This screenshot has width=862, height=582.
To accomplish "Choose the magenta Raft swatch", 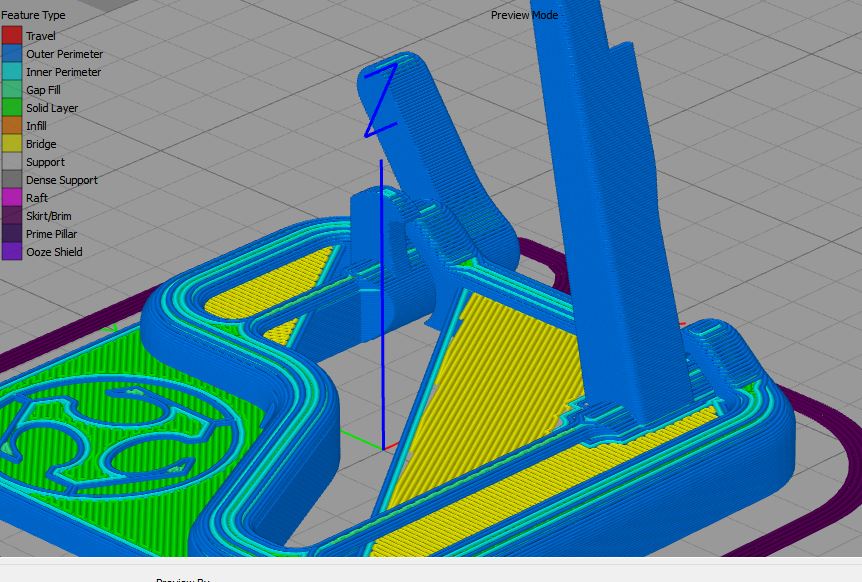I will coord(12,198).
